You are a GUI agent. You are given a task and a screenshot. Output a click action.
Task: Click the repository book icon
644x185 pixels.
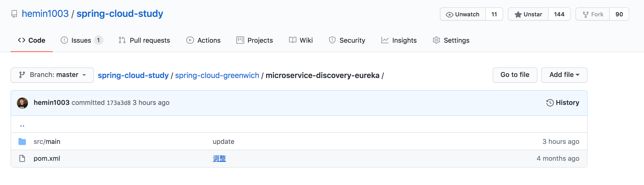pos(14,14)
